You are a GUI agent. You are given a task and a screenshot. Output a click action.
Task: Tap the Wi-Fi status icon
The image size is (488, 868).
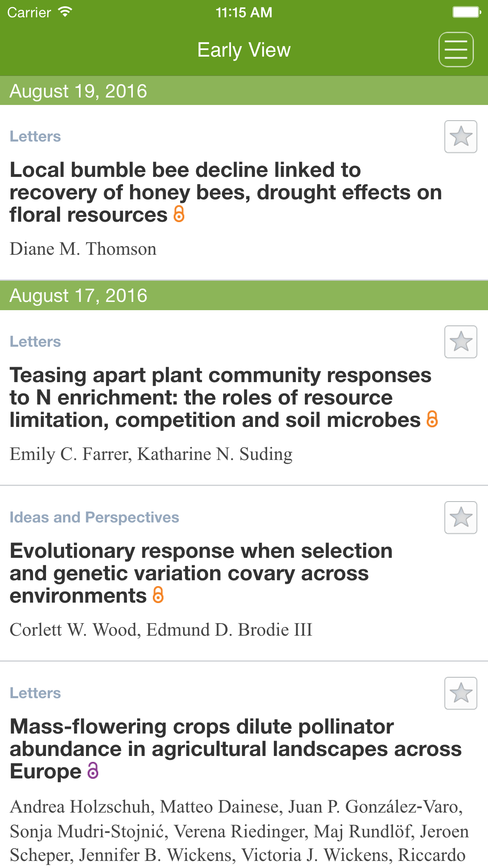point(65,12)
